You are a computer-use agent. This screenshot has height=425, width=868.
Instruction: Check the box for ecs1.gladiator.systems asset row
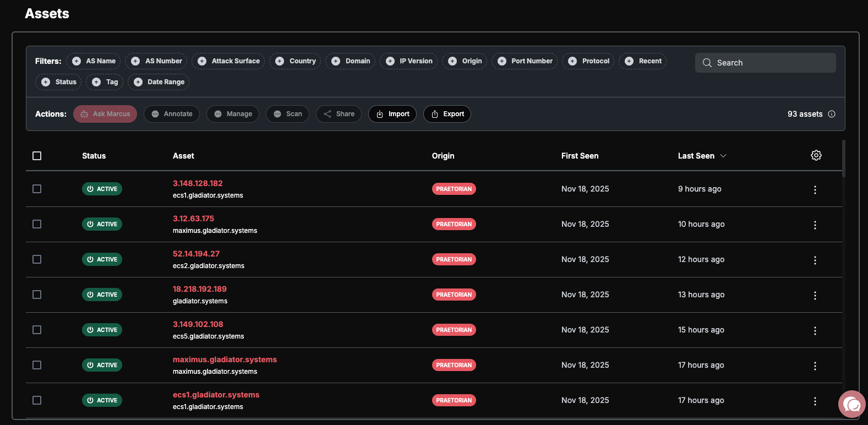37,400
